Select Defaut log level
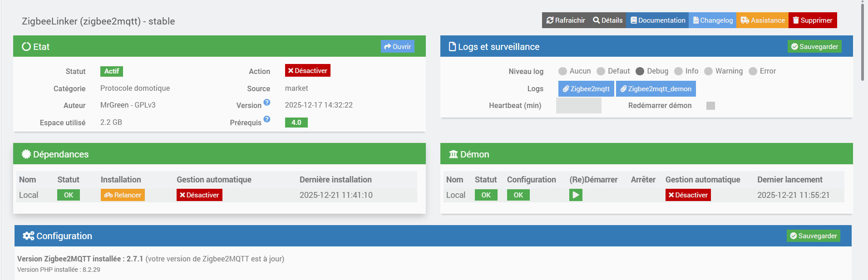868x280 pixels. click(x=601, y=71)
